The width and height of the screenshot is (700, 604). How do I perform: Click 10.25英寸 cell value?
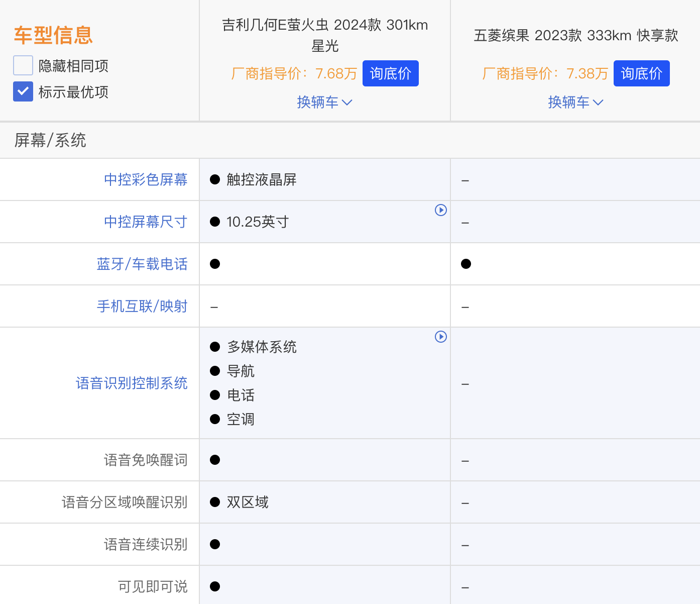pyautogui.click(x=258, y=222)
